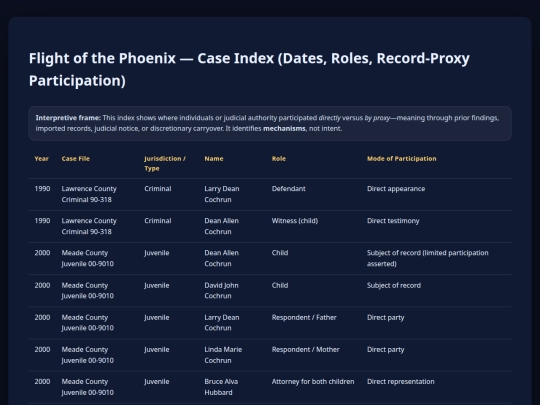
Task: Click the Mode of Participation header
Action: click(x=402, y=159)
